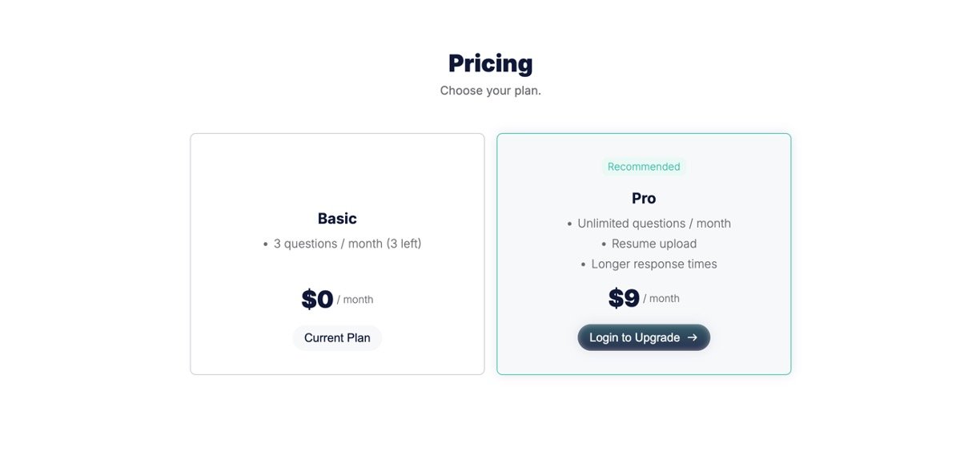The image size is (980, 452).
Task: Select the Pro plan title
Action: 644,198
